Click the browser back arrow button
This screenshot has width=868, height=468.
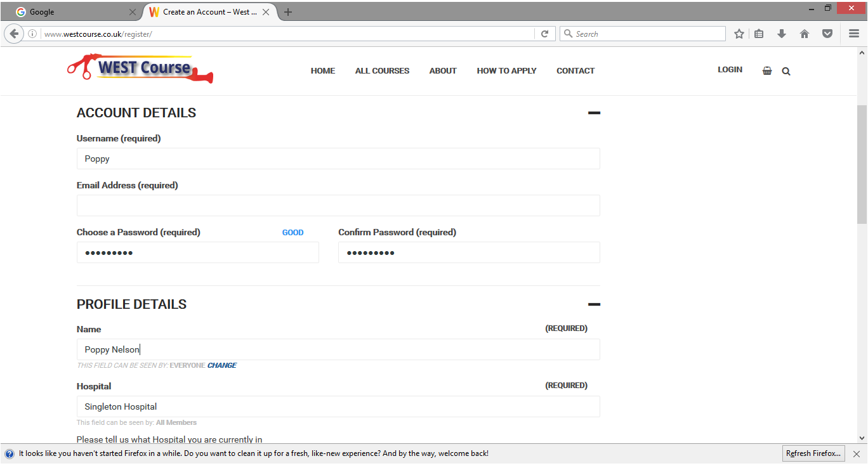pyautogui.click(x=14, y=34)
